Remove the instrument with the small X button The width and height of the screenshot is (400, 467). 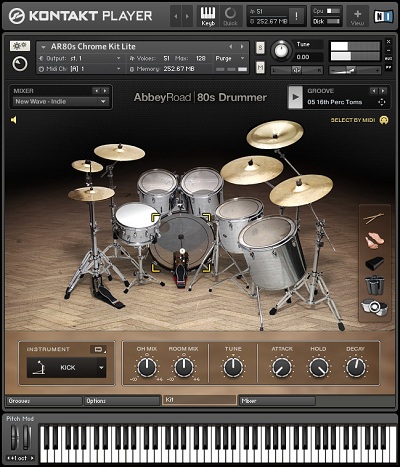(388, 42)
